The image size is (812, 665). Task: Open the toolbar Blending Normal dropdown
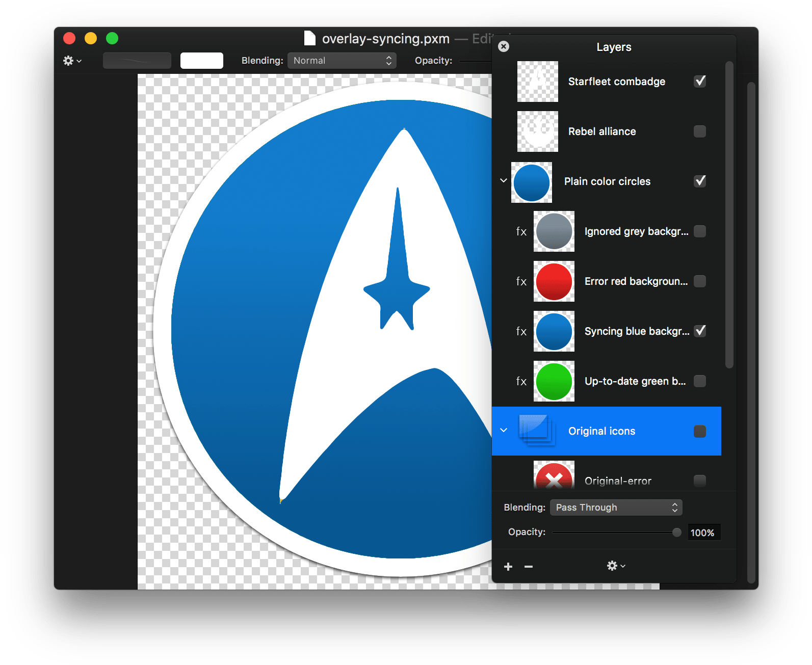(342, 61)
